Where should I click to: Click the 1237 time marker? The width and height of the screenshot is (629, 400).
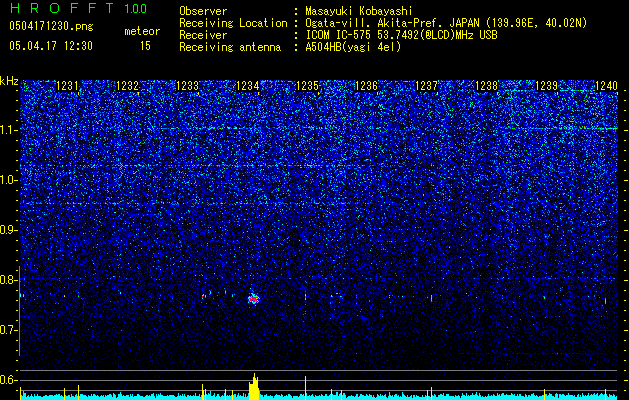tap(426, 85)
